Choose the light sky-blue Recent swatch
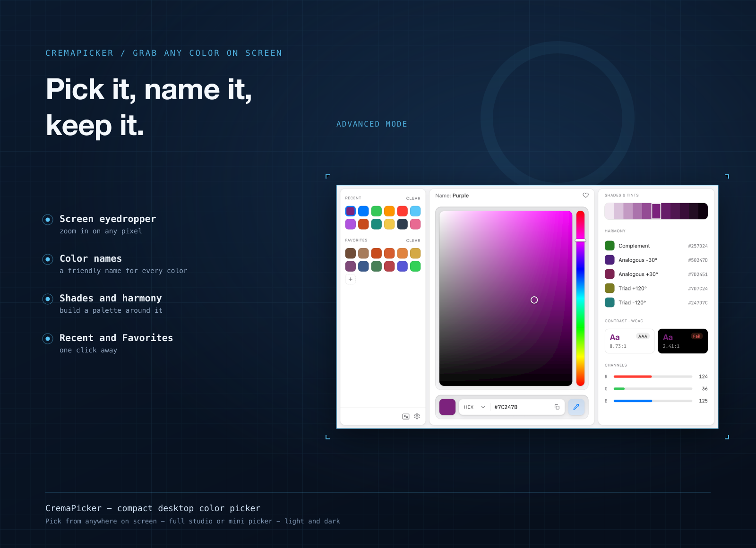 (x=415, y=211)
